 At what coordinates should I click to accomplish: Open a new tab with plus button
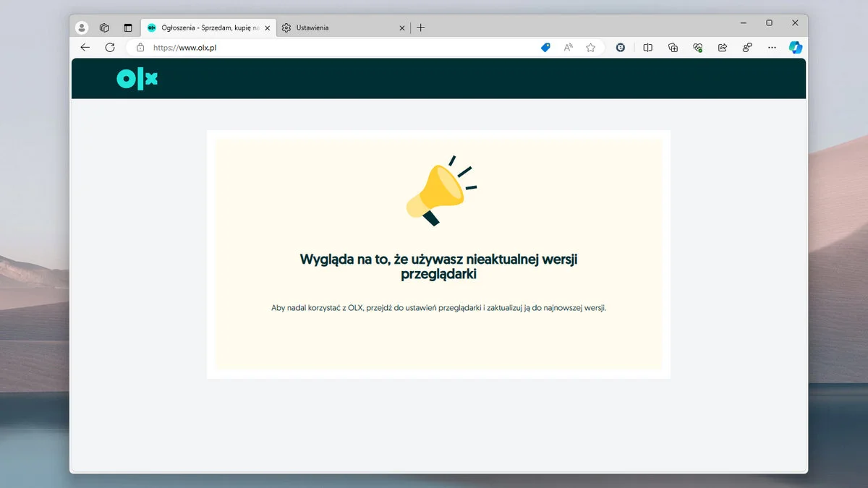(421, 27)
